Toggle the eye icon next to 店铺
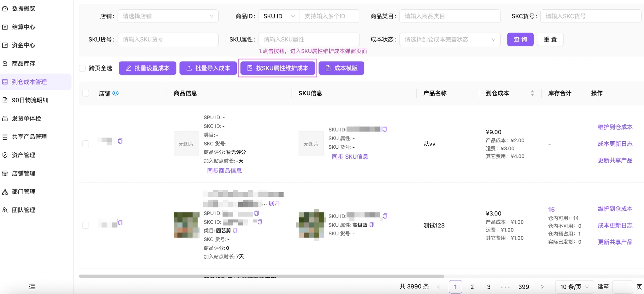This screenshot has height=294, width=644. [115, 93]
